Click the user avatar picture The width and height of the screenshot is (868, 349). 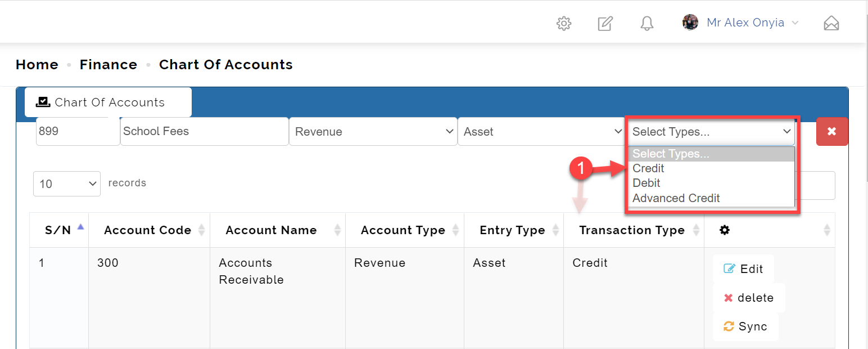(x=690, y=23)
